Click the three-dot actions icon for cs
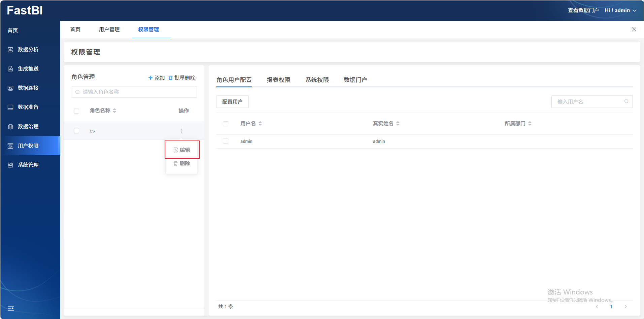 tap(181, 131)
